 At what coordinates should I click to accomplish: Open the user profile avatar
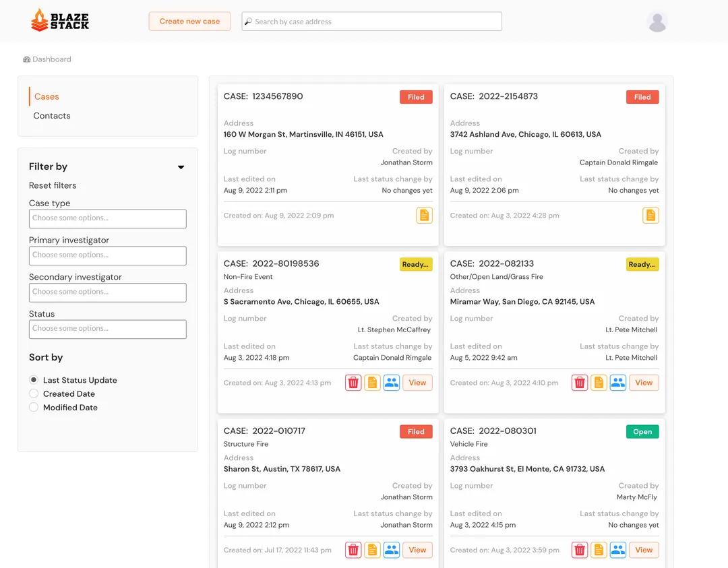pyautogui.click(x=657, y=22)
